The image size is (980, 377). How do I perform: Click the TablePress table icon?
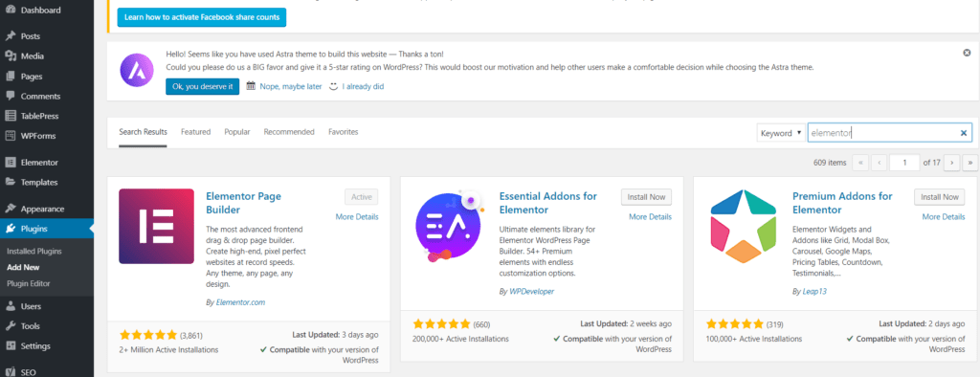[x=11, y=116]
